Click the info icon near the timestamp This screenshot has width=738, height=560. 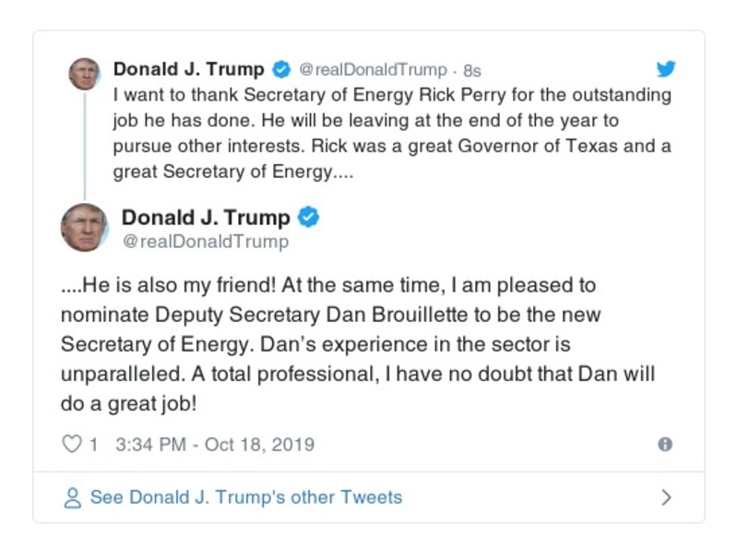[667, 445]
